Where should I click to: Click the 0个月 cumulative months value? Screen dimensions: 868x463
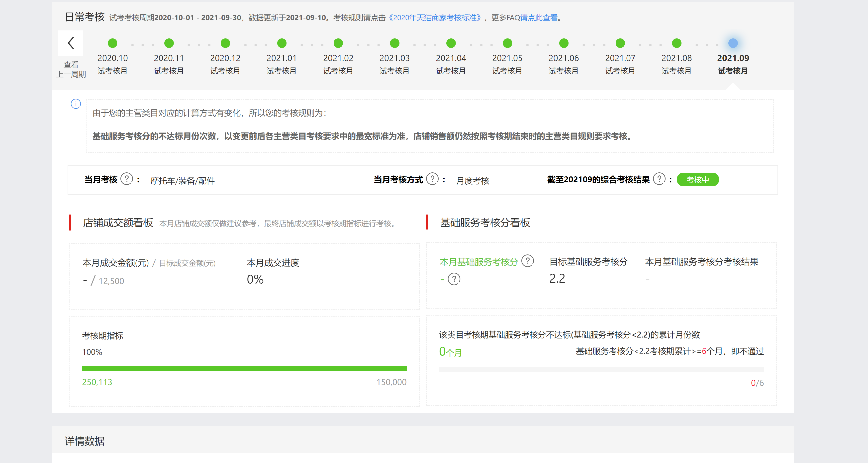pyautogui.click(x=450, y=352)
